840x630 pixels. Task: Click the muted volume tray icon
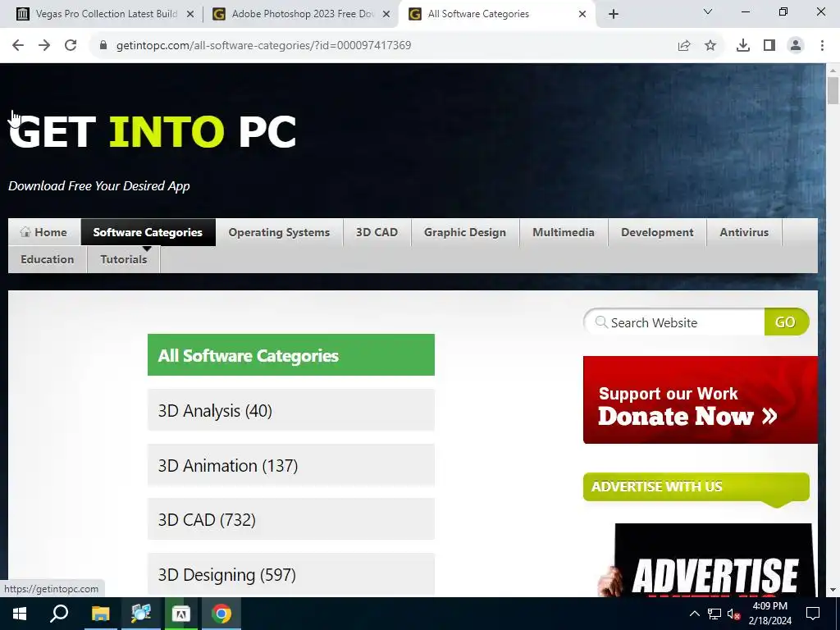[x=733, y=614]
